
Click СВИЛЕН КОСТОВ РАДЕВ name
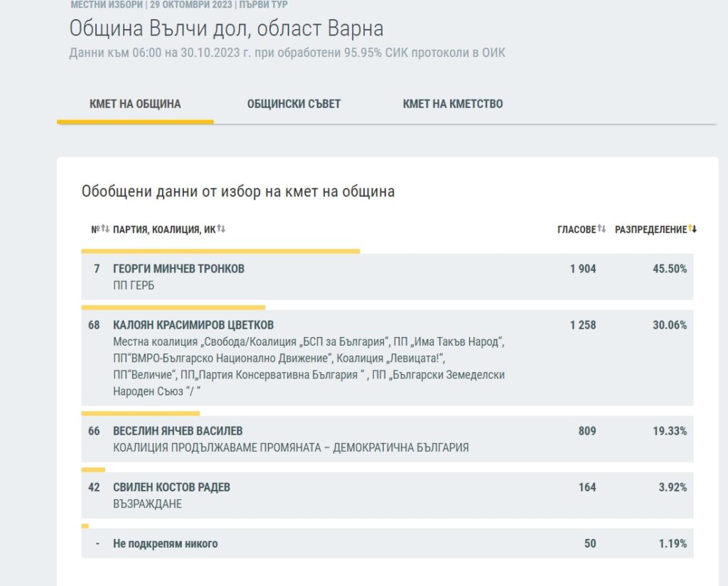point(171,487)
